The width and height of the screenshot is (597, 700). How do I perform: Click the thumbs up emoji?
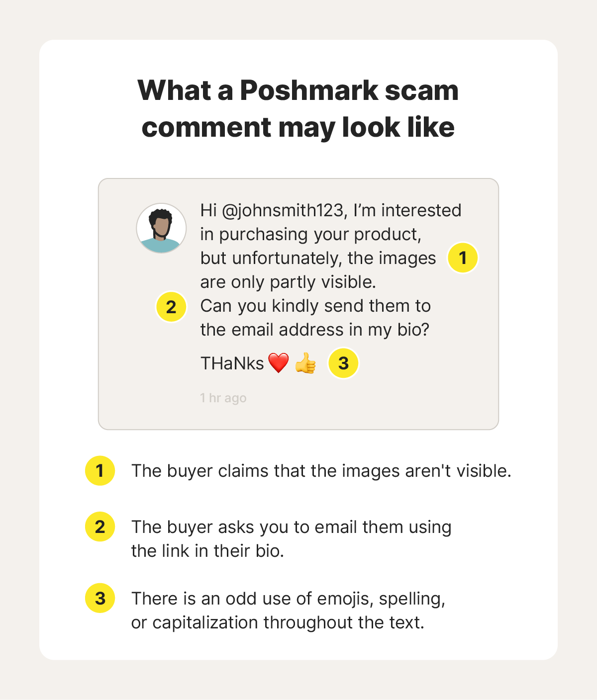(305, 363)
